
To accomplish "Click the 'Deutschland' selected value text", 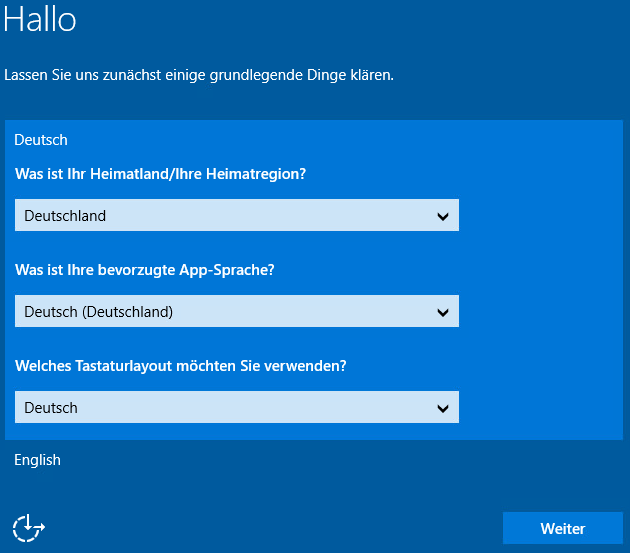I will coord(65,216).
